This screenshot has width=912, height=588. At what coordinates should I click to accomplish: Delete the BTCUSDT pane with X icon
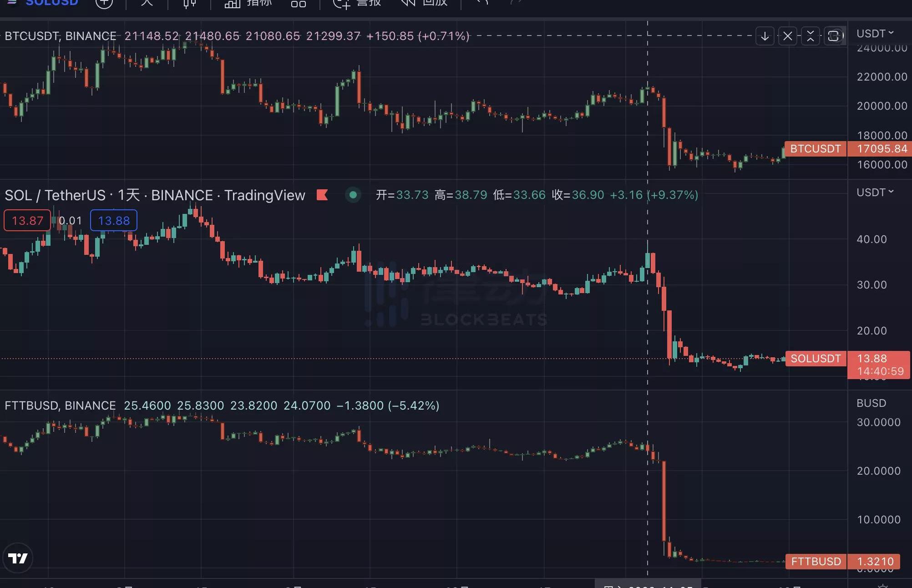tap(788, 36)
